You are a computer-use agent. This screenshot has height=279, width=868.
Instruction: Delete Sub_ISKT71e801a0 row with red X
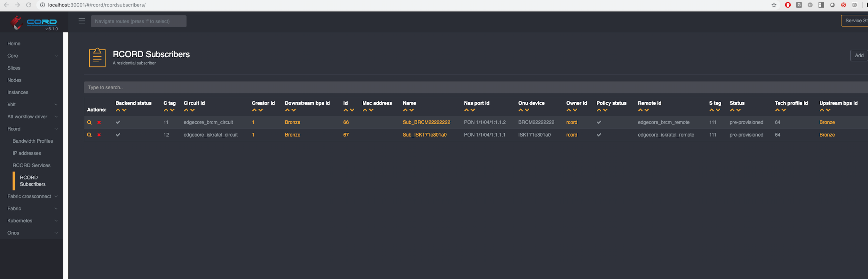pos(99,135)
